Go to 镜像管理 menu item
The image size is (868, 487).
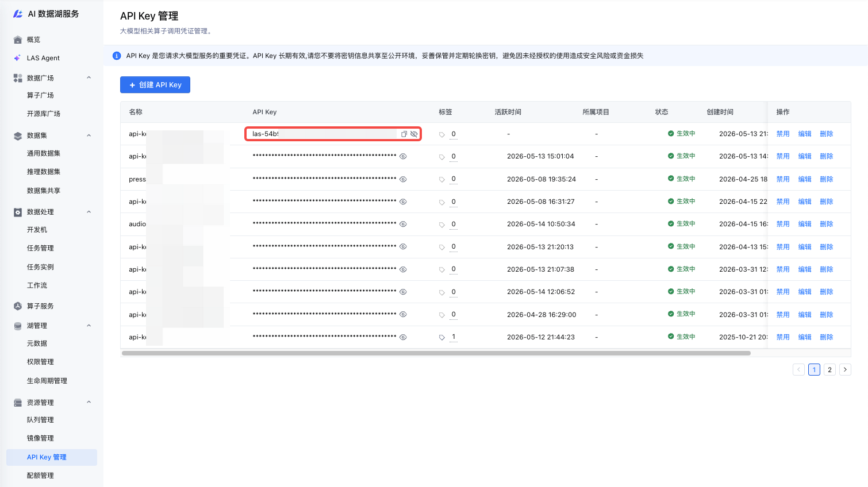coord(40,438)
